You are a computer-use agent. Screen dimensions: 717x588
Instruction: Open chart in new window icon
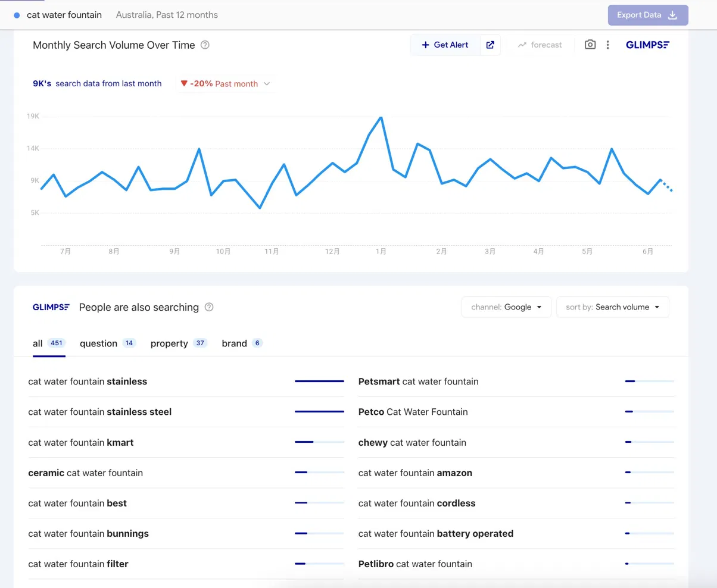tap(490, 45)
